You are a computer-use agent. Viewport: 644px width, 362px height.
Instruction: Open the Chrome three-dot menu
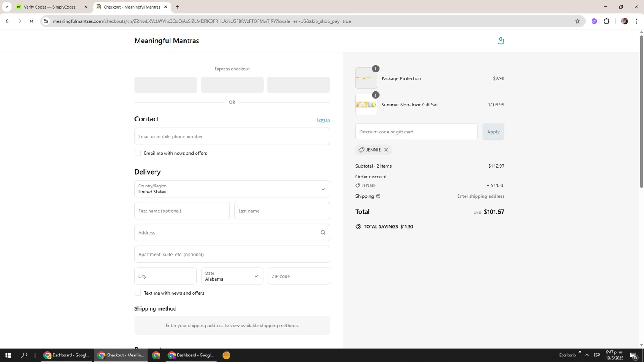pyautogui.click(x=637, y=21)
